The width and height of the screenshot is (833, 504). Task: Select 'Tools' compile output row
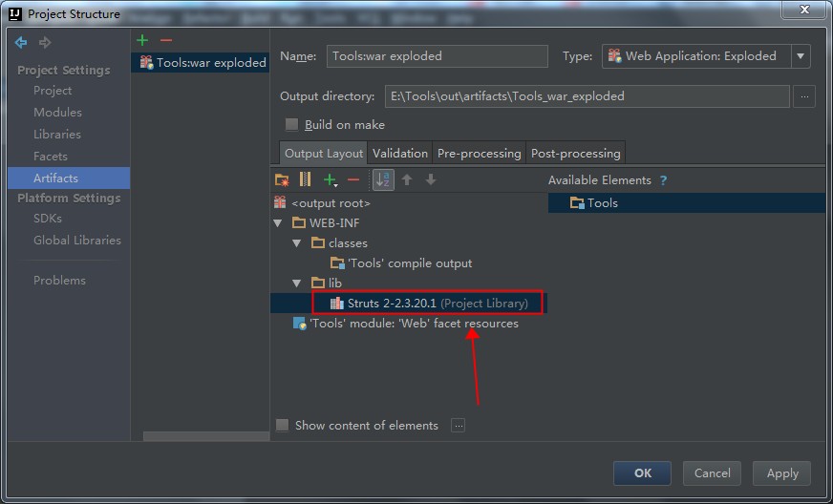point(409,262)
